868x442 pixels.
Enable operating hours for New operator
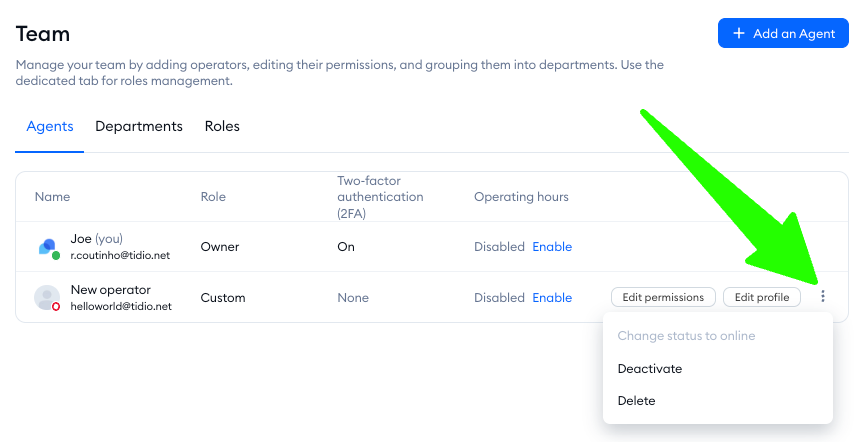click(x=552, y=298)
